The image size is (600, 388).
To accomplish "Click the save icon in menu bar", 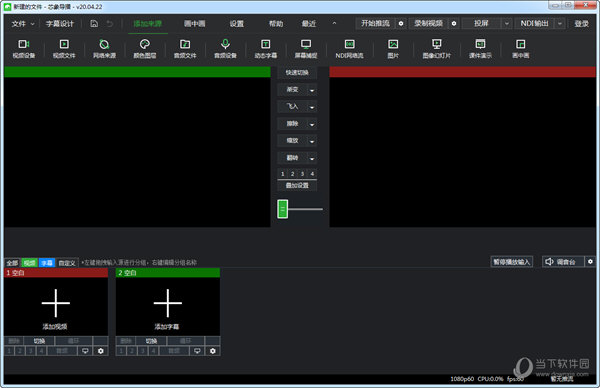I will (x=94, y=24).
